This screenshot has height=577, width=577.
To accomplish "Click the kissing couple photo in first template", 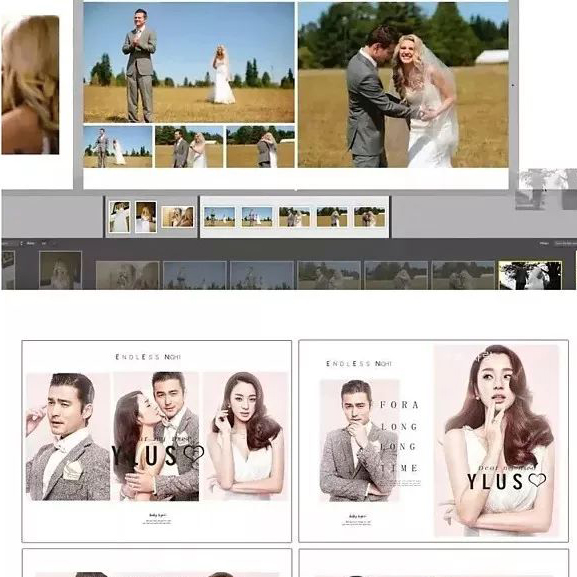I will point(156,436).
